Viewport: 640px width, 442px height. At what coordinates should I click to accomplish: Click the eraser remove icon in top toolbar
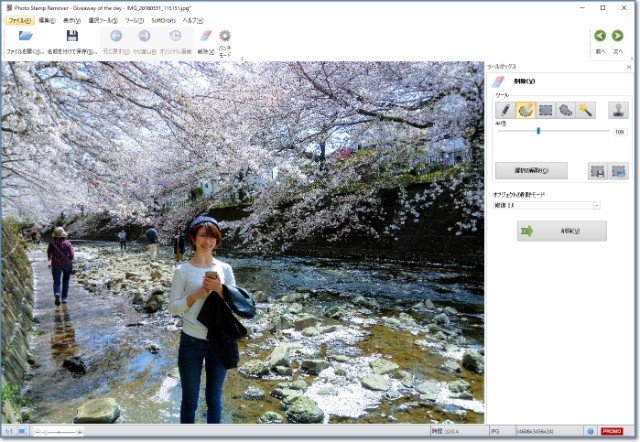point(206,37)
